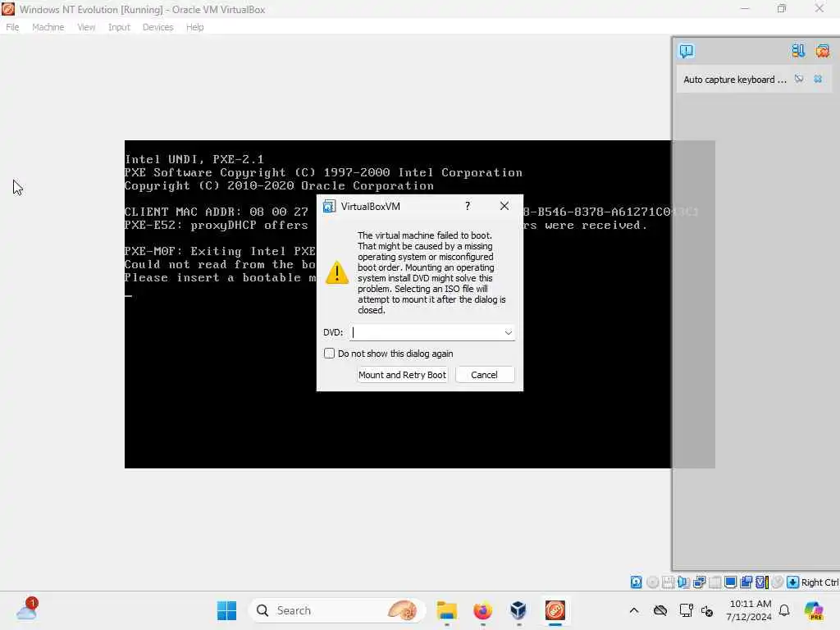Image resolution: width=840 pixels, height=630 pixels.
Task: Open the notification center icon in side panel
Action: coord(687,51)
